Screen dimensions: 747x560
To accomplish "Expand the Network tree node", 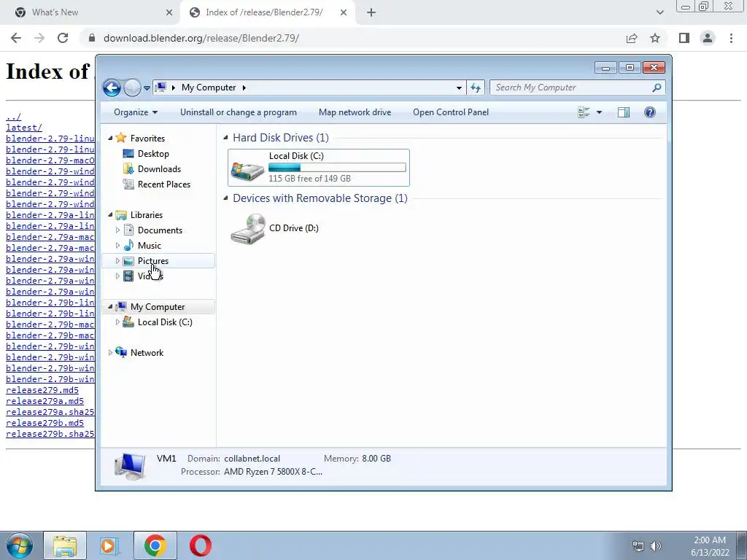I will pyautogui.click(x=111, y=352).
